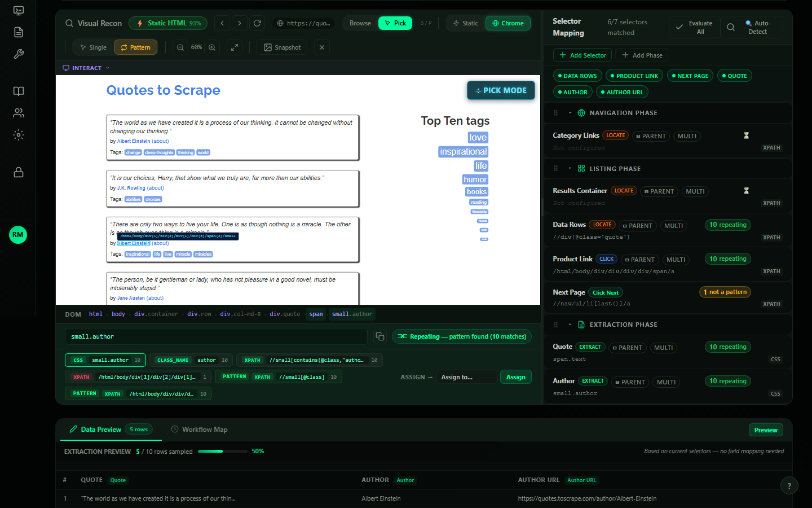Open the wrench tools icon in the sidebar

point(19,54)
